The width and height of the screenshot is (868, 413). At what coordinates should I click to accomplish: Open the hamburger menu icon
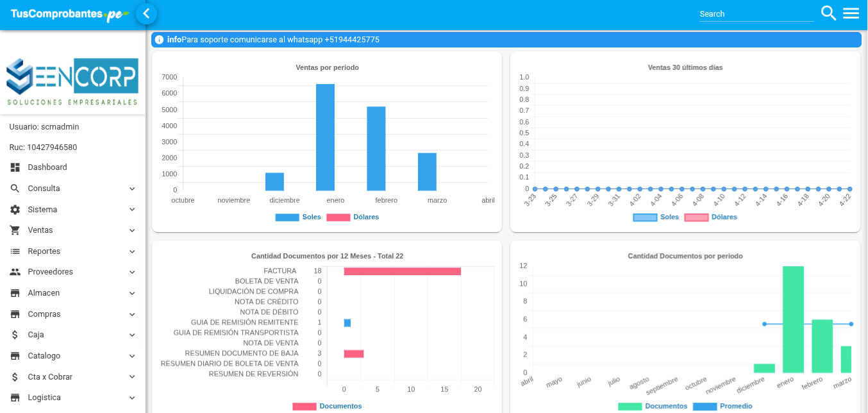(851, 13)
